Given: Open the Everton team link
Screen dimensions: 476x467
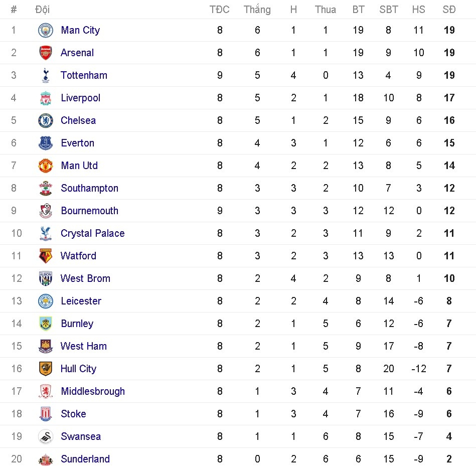Looking at the screenshot, I should [x=77, y=143].
